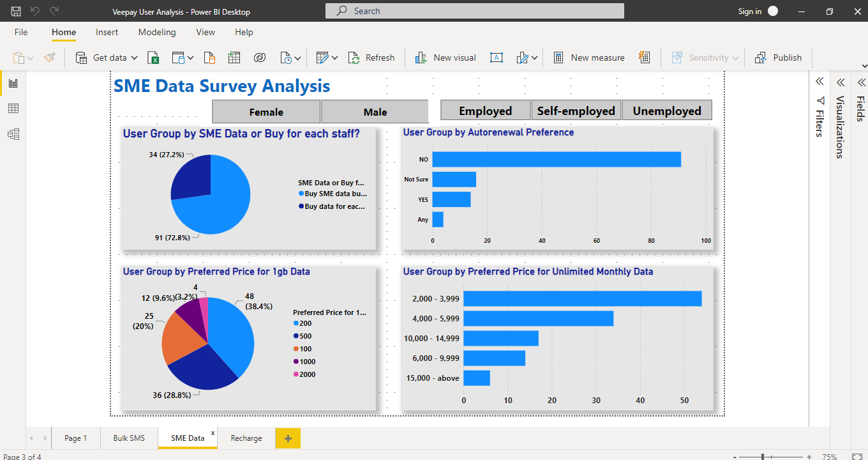This screenshot has width=868, height=460.
Task: Expand the Fields pane chevron
Action: (x=861, y=82)
